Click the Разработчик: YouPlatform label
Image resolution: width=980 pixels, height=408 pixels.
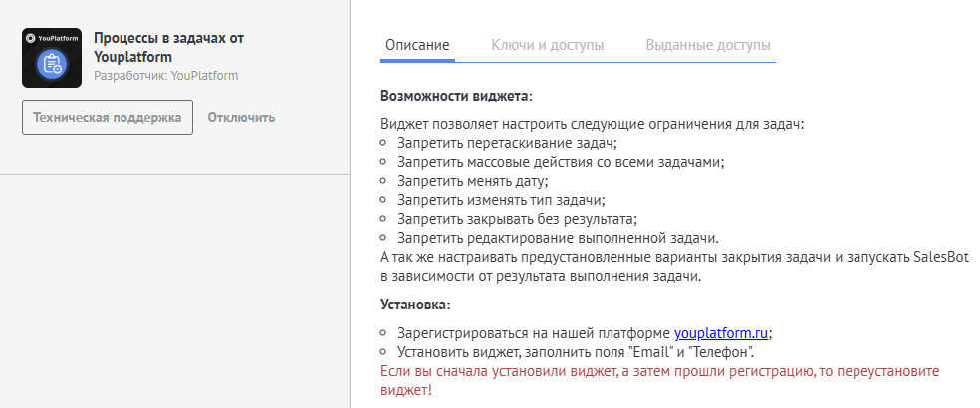[x=166, y=76]
